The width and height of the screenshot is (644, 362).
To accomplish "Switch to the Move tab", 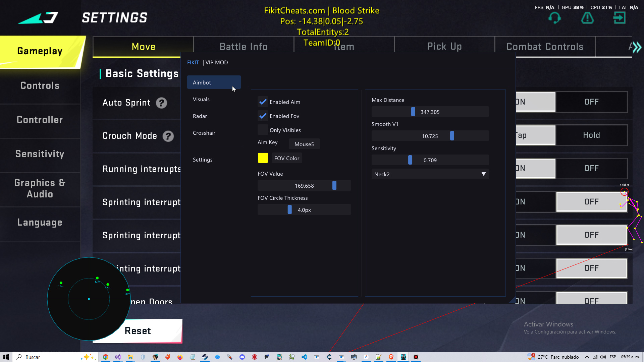I will [143, 47].
